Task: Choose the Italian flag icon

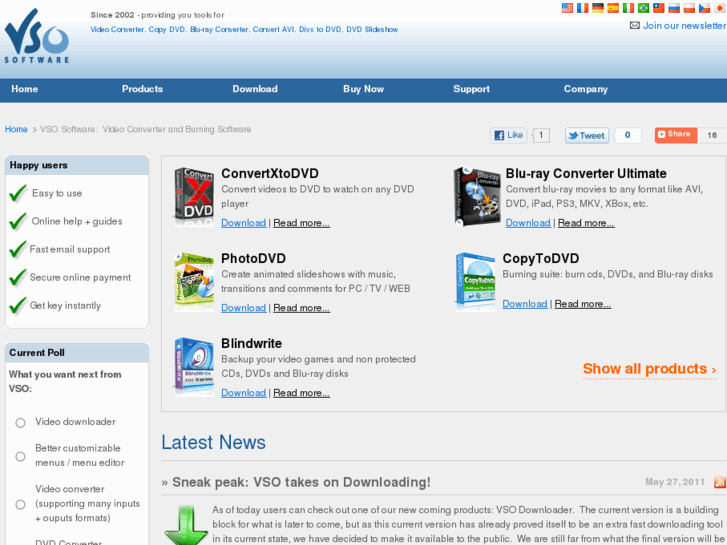Action: [628, 8]
